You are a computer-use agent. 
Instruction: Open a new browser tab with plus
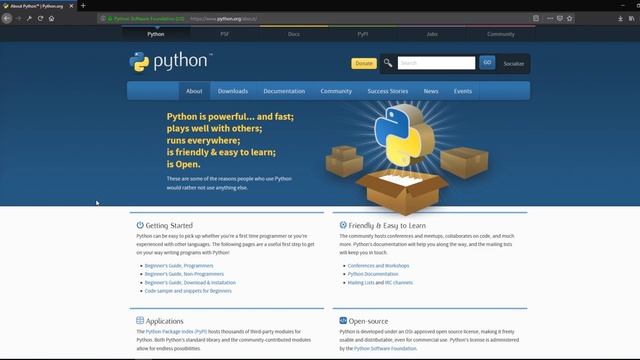pos(83,6)
